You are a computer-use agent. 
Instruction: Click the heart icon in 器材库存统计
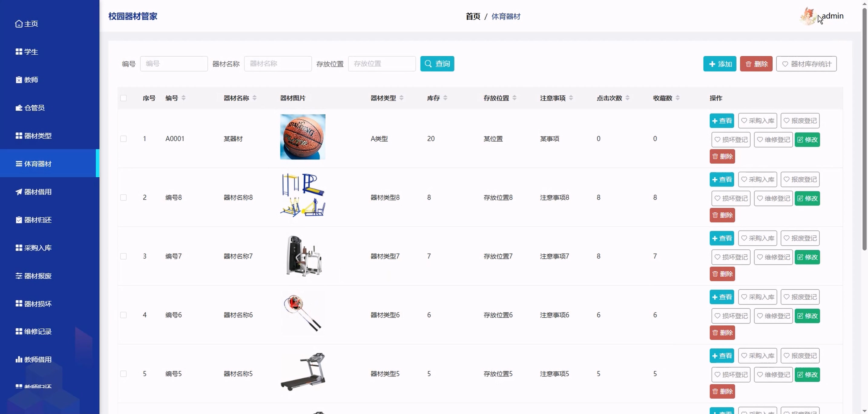pos(785,64)
